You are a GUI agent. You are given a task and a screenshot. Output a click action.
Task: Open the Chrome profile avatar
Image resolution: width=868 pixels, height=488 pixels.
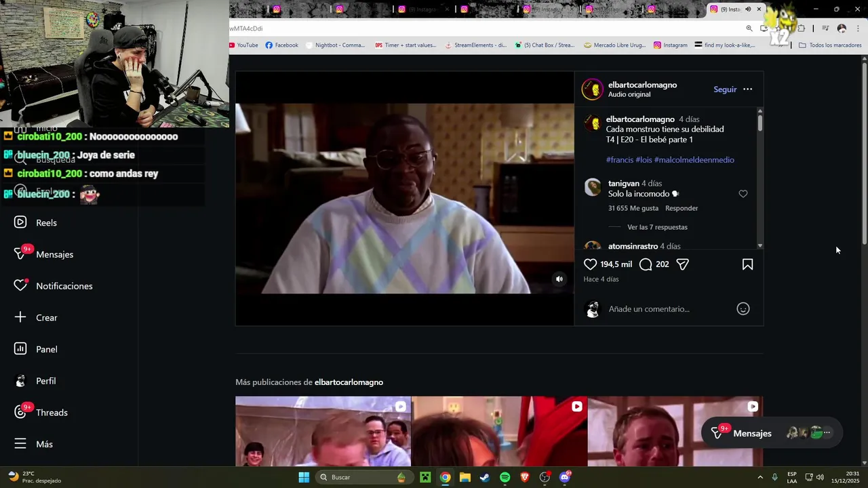[842, 28]
